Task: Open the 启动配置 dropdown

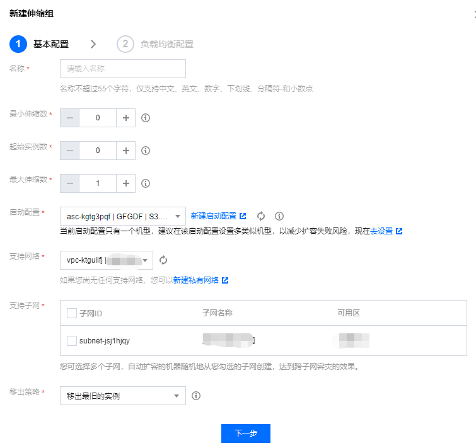Action: (122, 216)
